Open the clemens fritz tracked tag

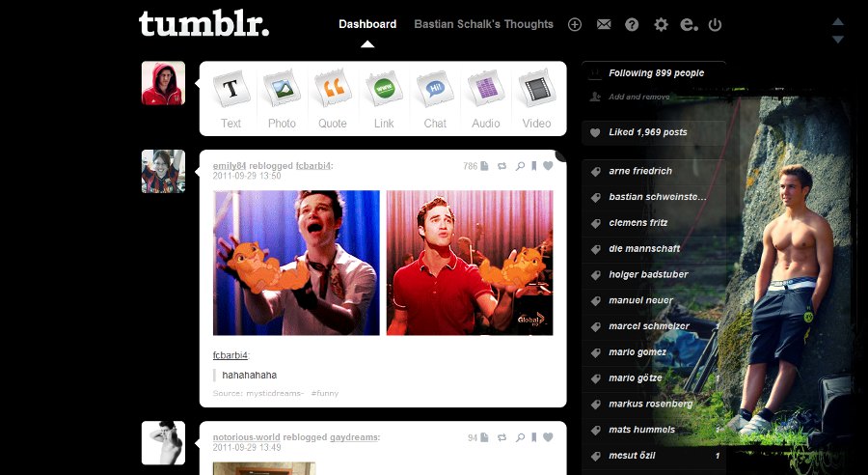click(x=638, y=223)
